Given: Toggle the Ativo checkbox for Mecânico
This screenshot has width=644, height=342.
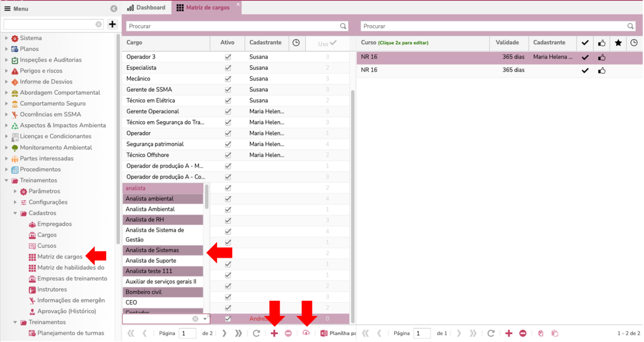Looking at the screenshot, I should point(228,79).
